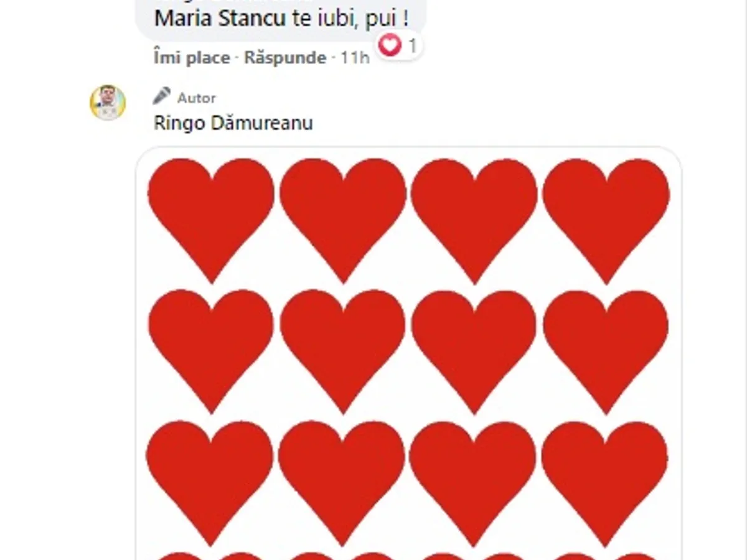Show who reacted via count 1

pyautogui.click(x=412, y=45)
